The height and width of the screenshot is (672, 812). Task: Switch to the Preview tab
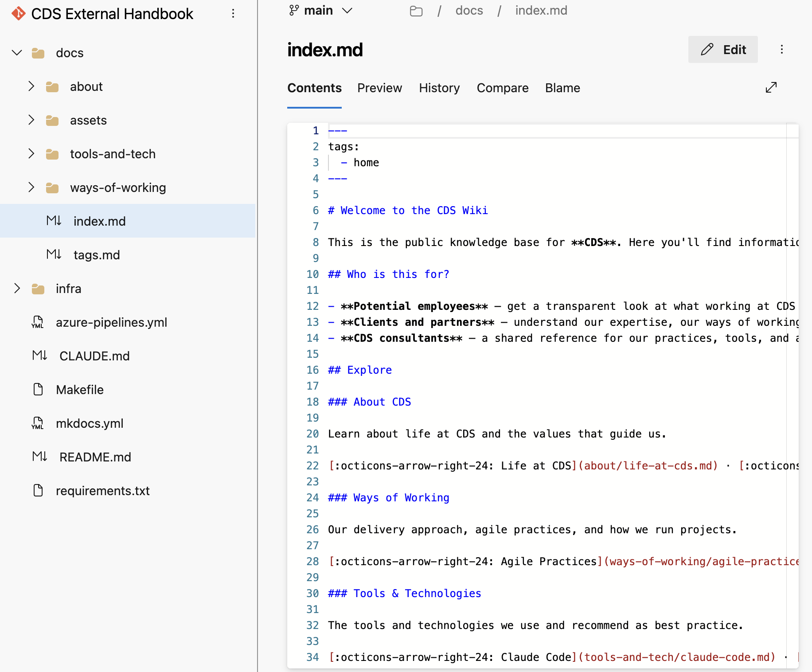pos(379,88)
